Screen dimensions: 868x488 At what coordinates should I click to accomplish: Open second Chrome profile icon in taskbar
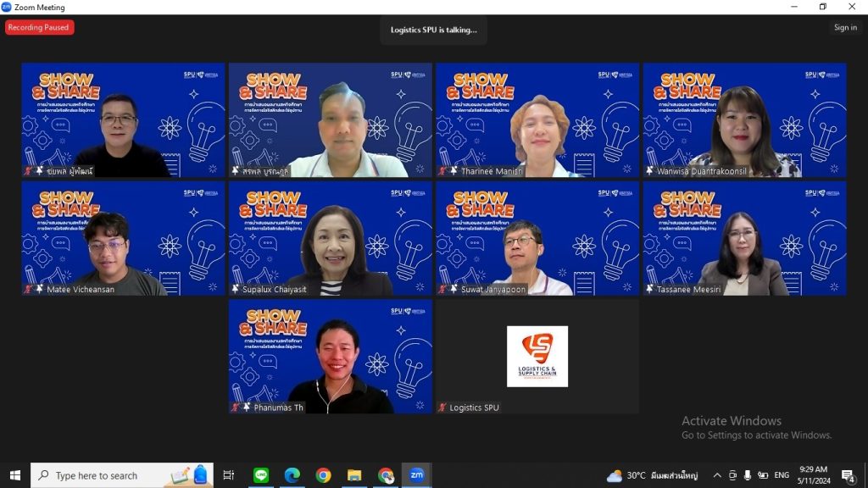[386, 475]
